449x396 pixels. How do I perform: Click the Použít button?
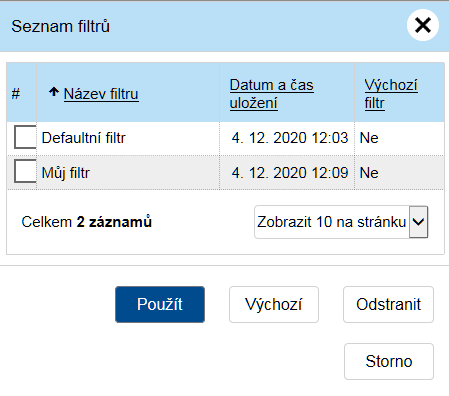[160, 304]
